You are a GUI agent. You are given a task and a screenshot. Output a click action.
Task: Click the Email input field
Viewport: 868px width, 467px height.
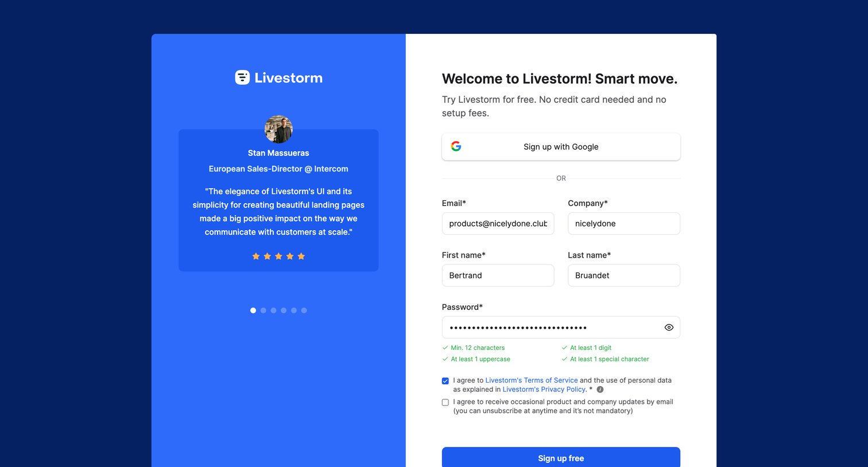tap(498, 224)
